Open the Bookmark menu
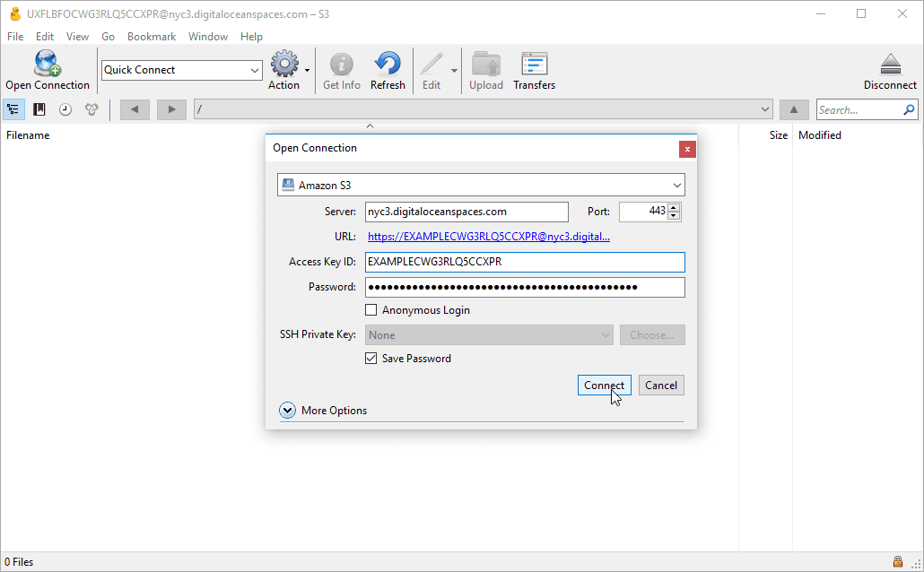Screen dimensions: 924x572 (x=152, y=37)
